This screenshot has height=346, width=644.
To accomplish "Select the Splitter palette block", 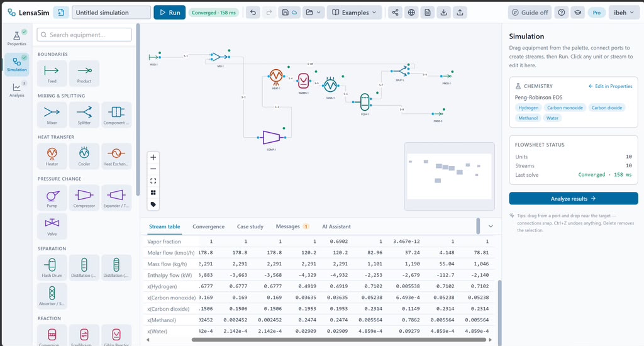I will point(84,114).
